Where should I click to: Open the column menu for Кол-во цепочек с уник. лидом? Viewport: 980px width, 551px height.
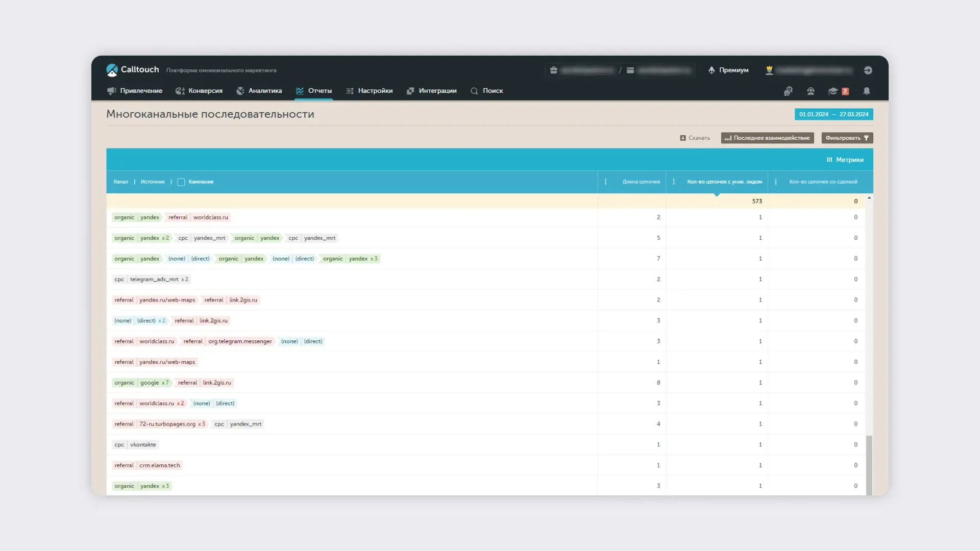coord(673,182)
